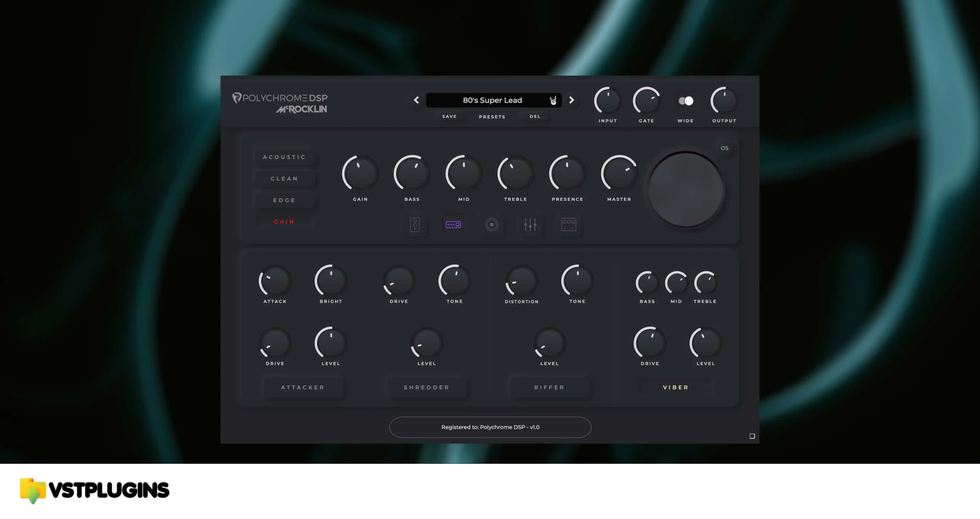The image size is (980, 519).
Task: Click the amp MID knob
Action: [464, 174]
